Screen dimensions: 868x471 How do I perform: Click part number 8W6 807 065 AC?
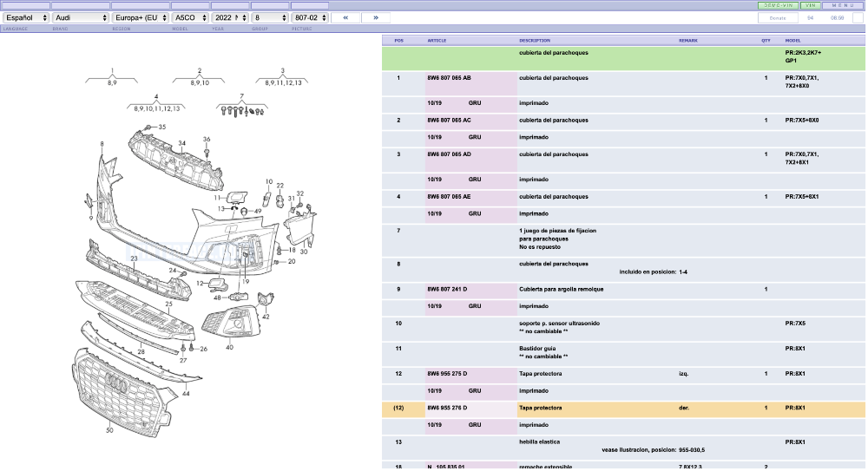point(449,120)
